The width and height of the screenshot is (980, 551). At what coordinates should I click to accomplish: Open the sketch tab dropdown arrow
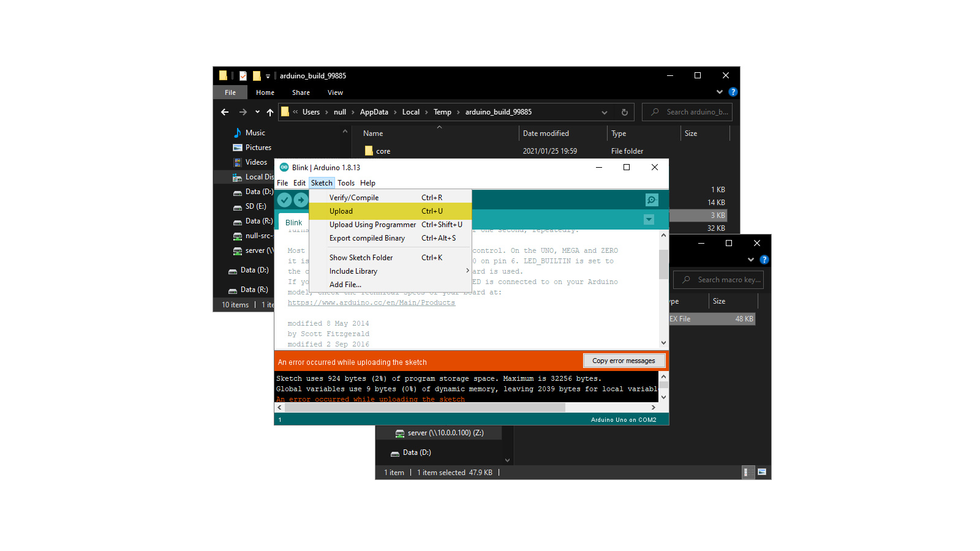coord(649,220)
